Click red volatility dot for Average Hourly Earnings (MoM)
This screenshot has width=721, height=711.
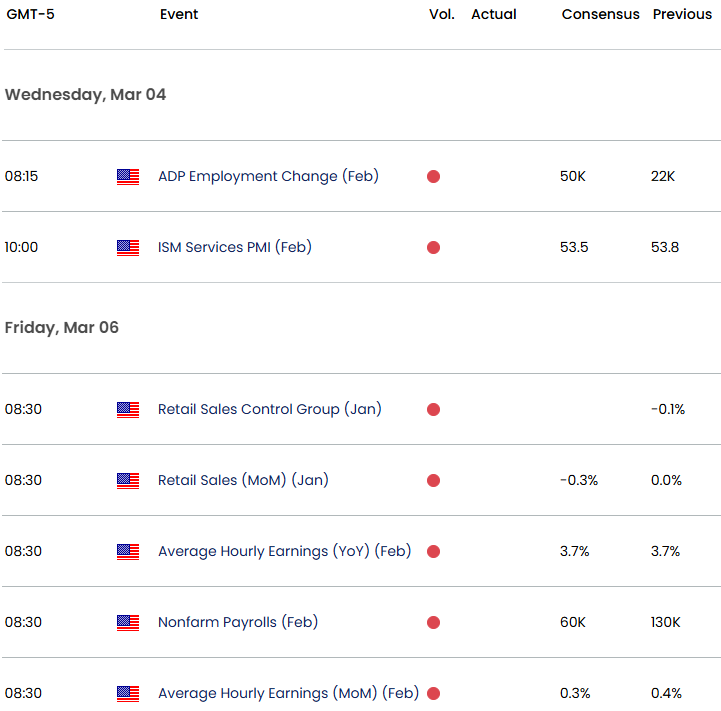point(433,694)
